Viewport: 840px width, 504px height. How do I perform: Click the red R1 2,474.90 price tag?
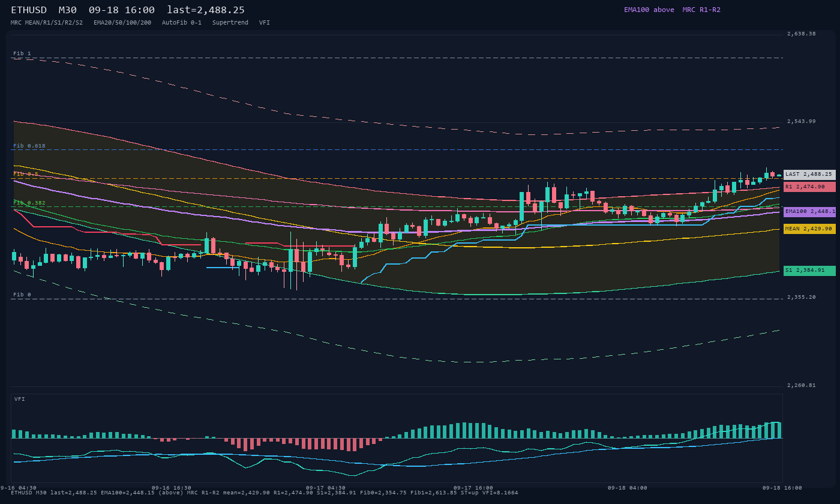click(809, 187)
